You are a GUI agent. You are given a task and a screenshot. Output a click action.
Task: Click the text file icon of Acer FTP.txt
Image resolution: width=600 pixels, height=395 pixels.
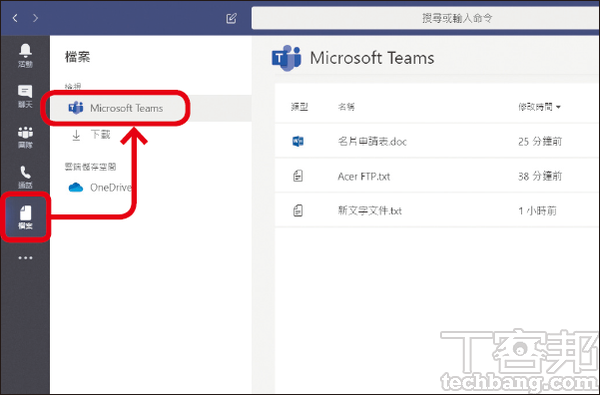click(x=298, y=176)
